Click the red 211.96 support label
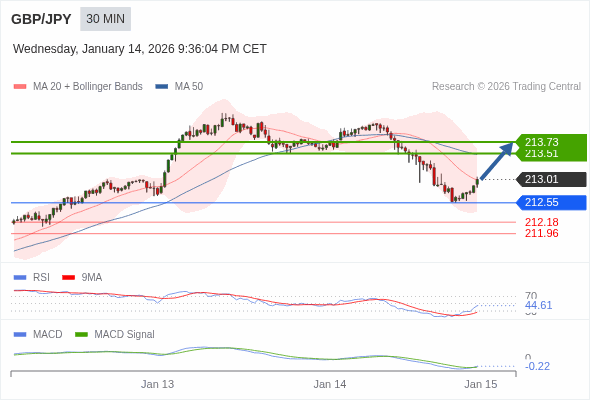 [541, 233]
